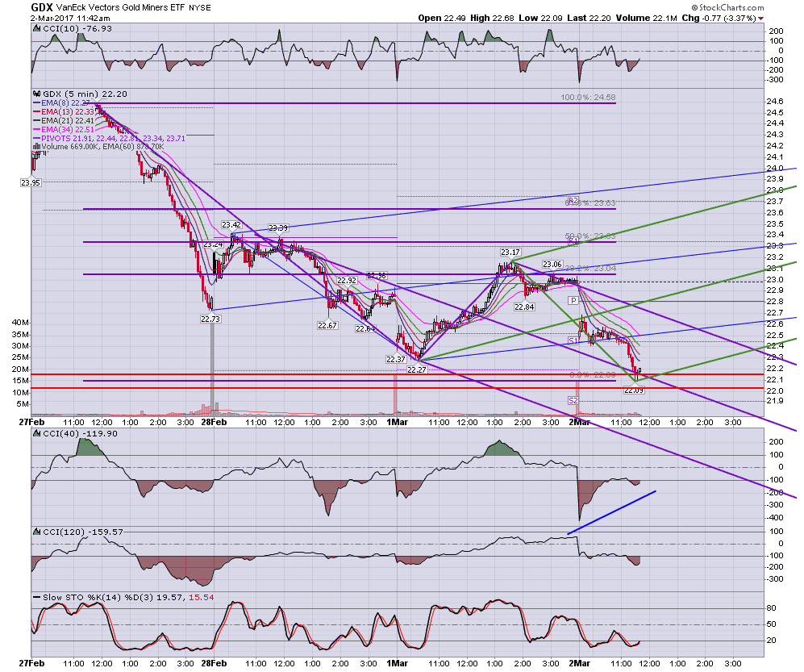The height and width of the screenshot is (672, 804).
Task: Click the blue line swatch for EMA(8)
Action: tap(36, 103)
